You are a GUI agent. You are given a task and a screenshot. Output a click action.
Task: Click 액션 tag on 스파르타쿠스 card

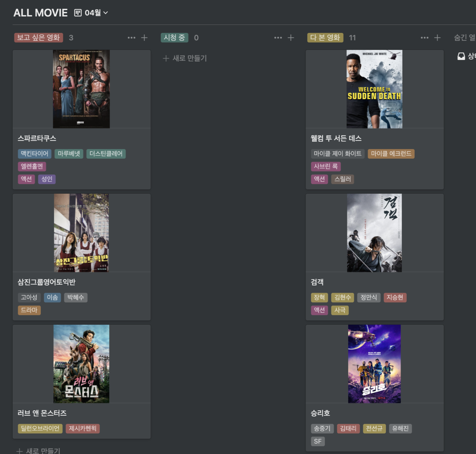26,179
